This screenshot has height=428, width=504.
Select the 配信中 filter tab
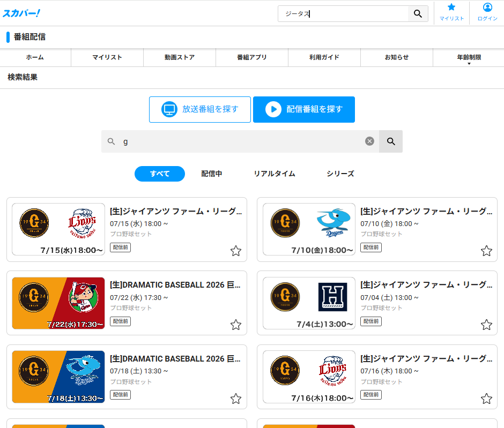coord(211,174)
